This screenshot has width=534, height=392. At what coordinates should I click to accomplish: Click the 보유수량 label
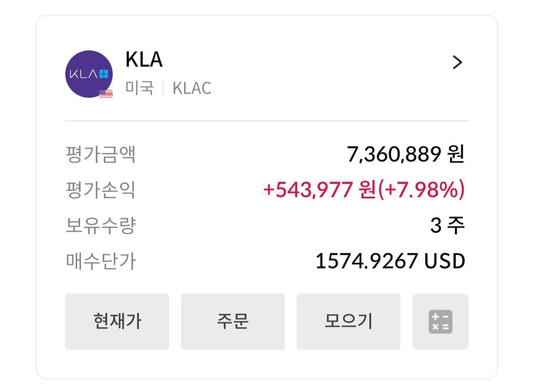coord(100,226)
